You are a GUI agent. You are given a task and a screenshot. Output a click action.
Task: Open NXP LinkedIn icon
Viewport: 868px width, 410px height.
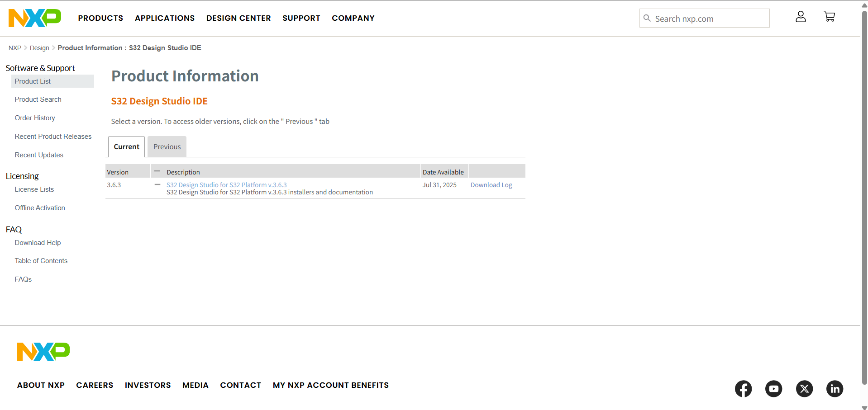click(835, 389)
